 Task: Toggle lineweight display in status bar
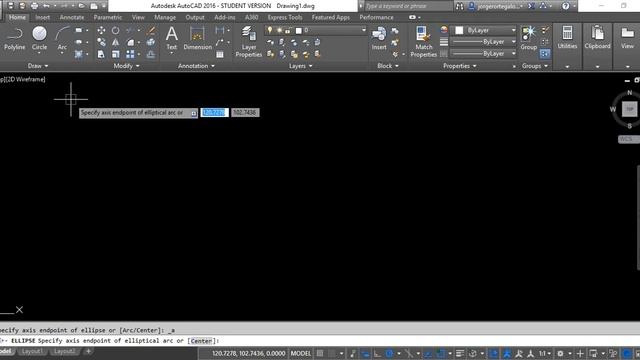(x=460, y=353)
